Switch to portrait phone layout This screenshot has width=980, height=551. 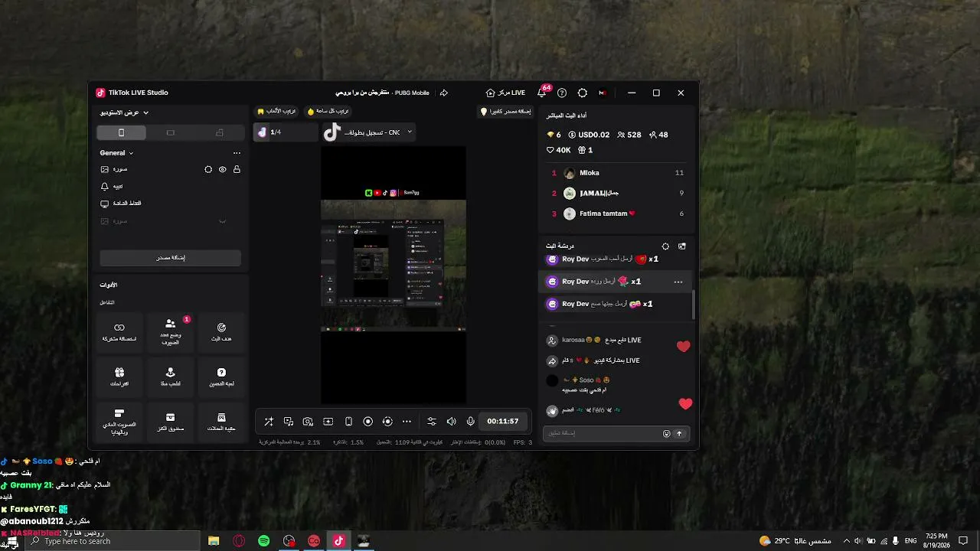(121, 132)
